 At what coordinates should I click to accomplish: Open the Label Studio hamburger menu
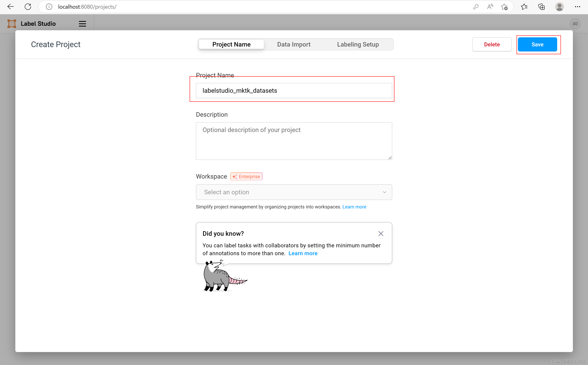[x=82, y=24]
